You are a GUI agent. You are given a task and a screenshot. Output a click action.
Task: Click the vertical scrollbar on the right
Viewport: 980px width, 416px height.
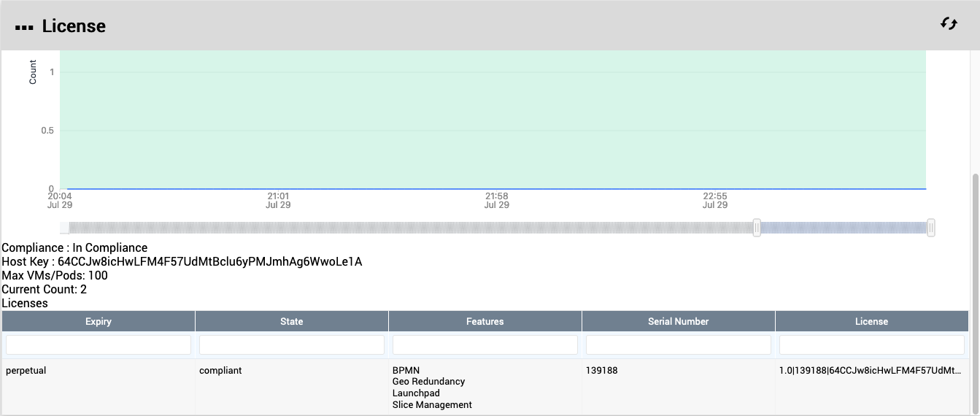(x=975, y=292)
